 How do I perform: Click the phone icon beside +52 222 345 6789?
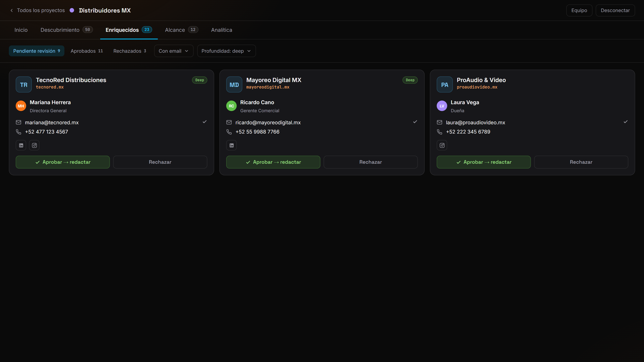440,132
